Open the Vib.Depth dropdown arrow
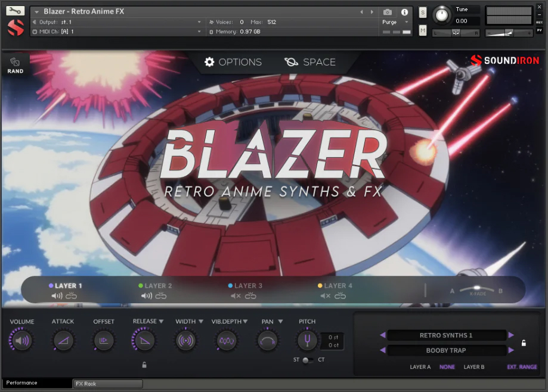Viewport: 548px width, 392px height. [245, 321]
